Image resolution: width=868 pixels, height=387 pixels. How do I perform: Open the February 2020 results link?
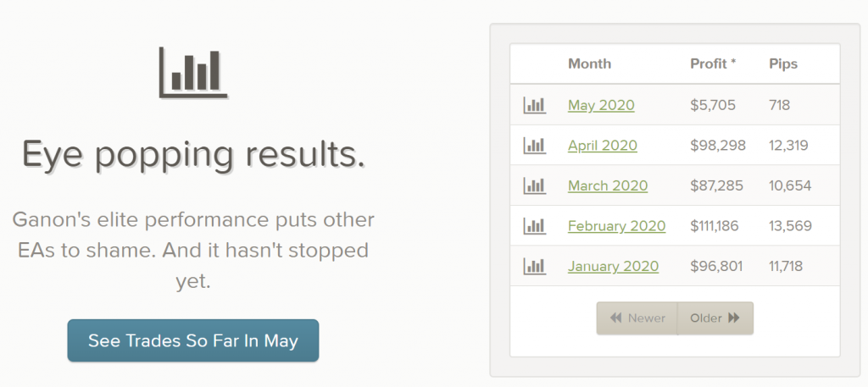(x=617, y=226)
